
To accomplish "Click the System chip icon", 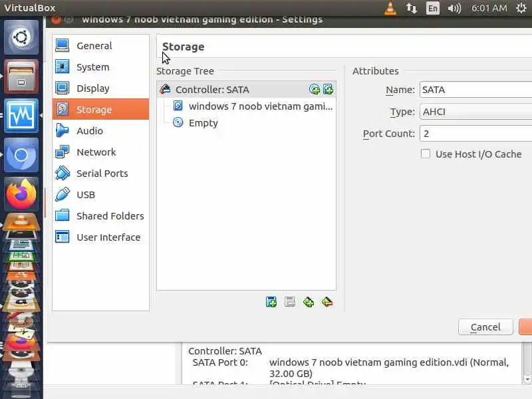I will 62,67.
